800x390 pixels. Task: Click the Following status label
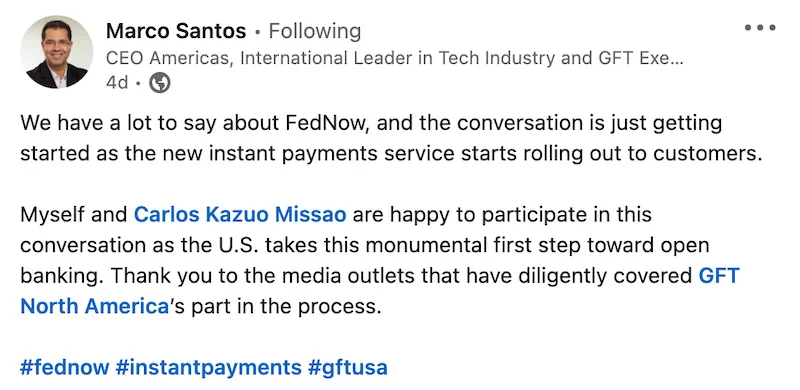[315, 31]
